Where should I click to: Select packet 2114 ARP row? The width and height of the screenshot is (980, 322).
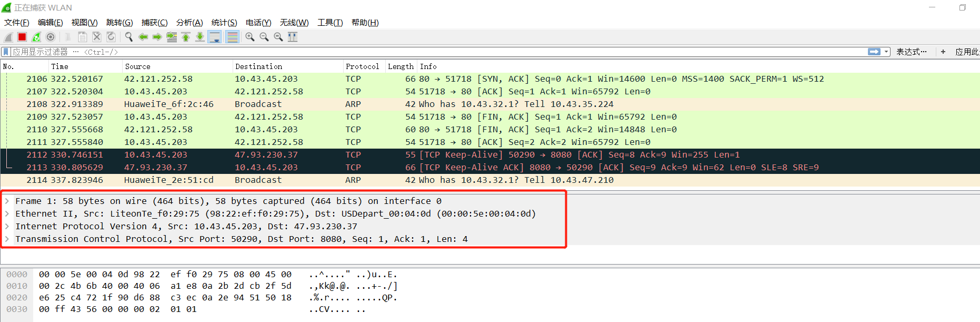(490, 180)
